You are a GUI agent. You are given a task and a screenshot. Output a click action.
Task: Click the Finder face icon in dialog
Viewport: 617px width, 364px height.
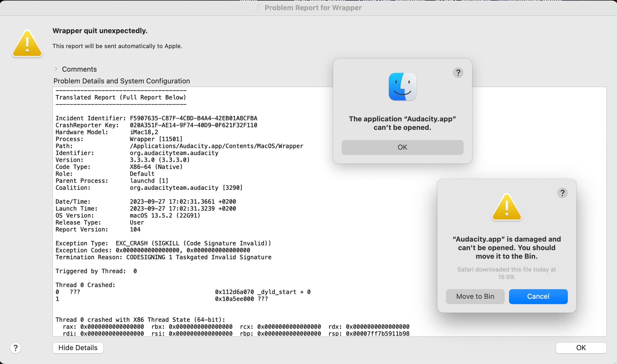[402, 87]
